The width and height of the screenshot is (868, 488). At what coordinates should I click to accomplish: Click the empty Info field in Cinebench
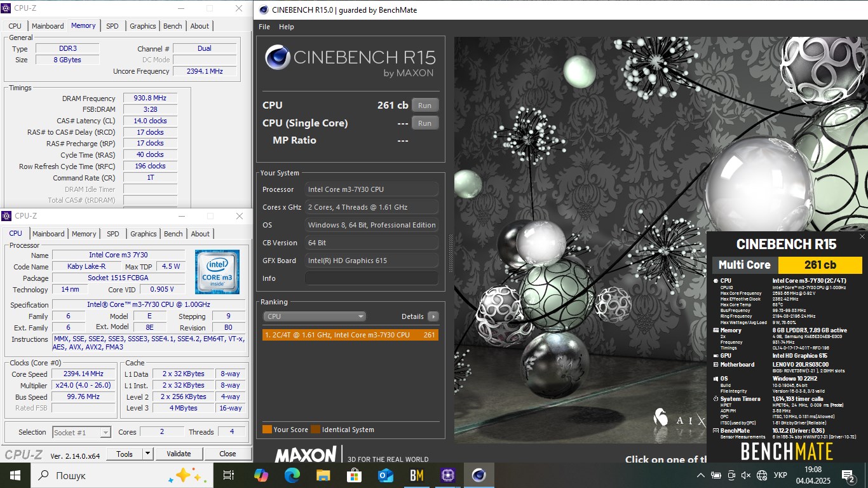click(372, 278)
